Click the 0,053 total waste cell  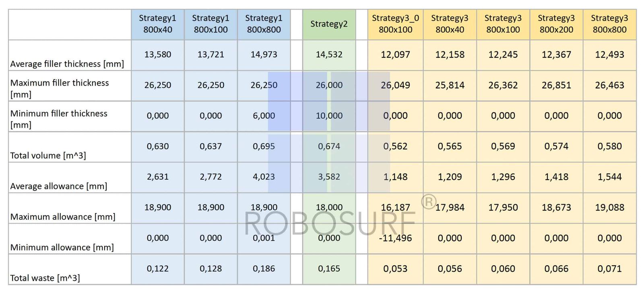(395, 268)
